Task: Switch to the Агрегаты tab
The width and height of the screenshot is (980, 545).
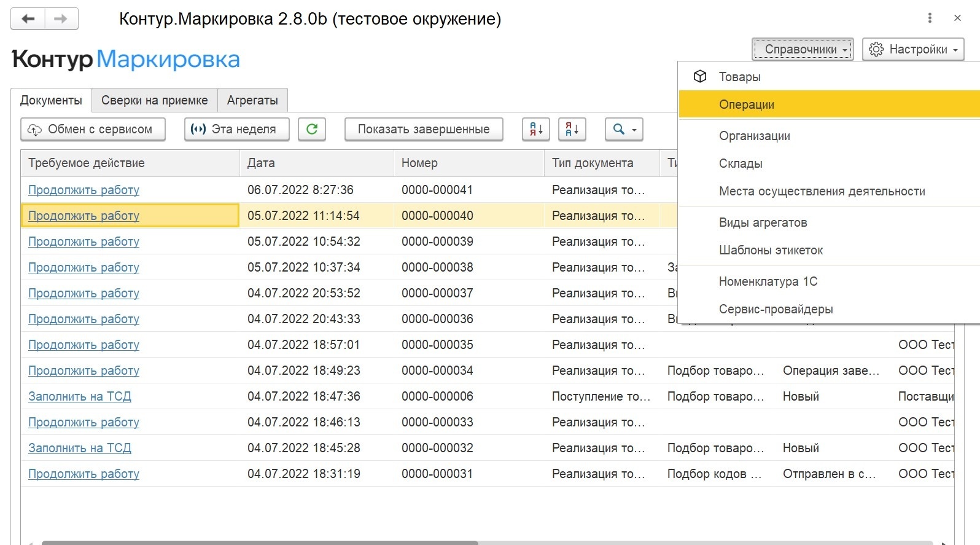Action: 252,100
